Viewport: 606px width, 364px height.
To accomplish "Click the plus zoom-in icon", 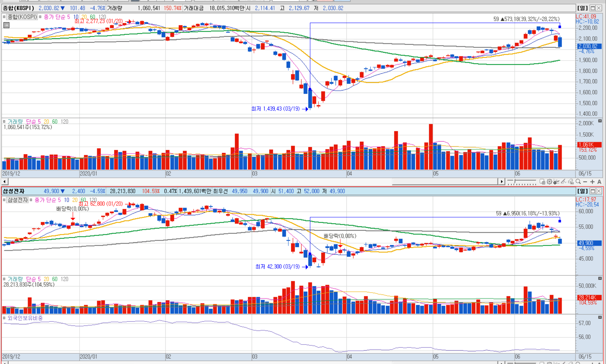I will (x=592, y=182).
